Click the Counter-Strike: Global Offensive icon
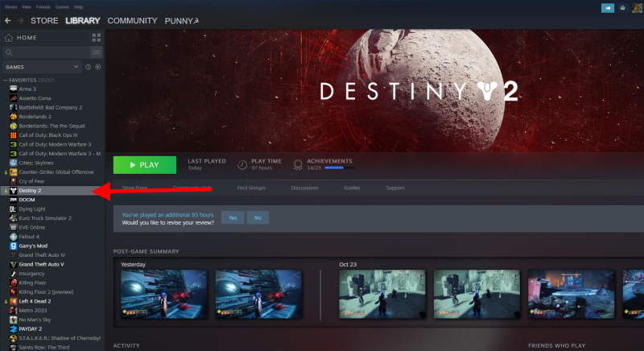 click(x=13, y=172)
